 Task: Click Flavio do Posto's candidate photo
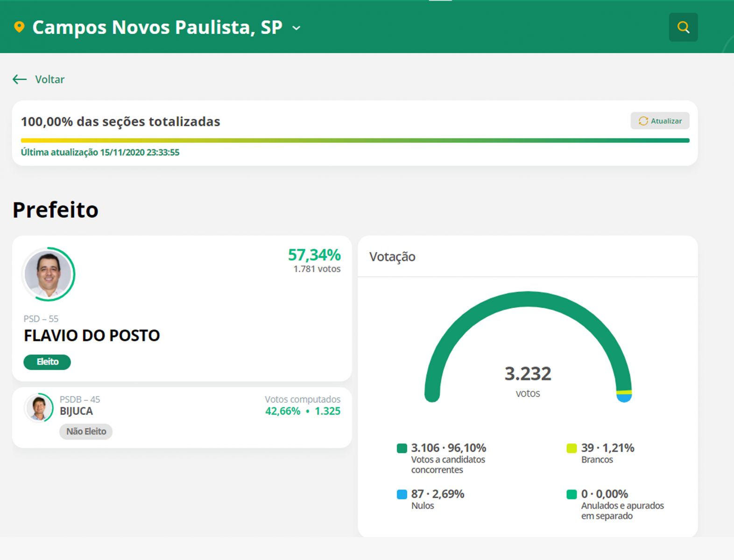pos(48,274)
